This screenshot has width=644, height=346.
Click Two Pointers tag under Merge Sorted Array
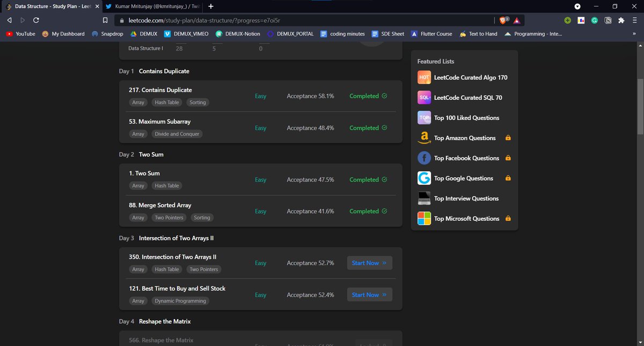click(x=169, y=218)
